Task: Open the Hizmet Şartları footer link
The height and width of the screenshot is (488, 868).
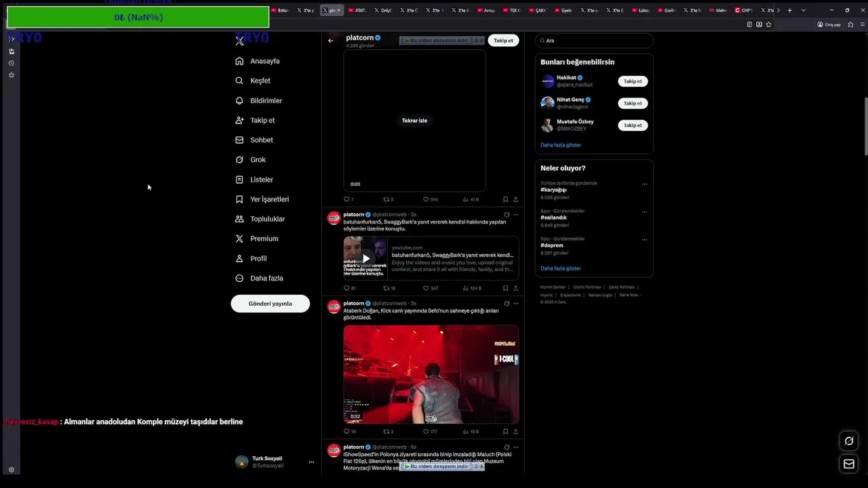Action: [553, 287]
